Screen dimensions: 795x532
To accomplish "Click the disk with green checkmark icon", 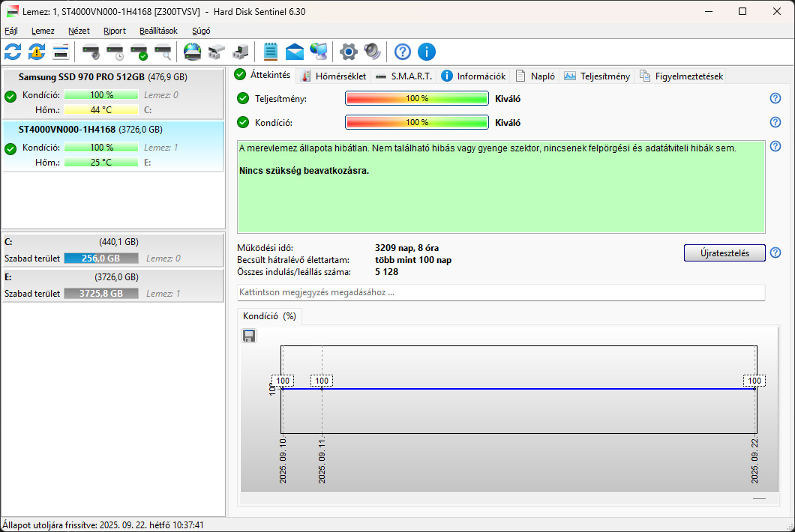I will pos(139,52).
